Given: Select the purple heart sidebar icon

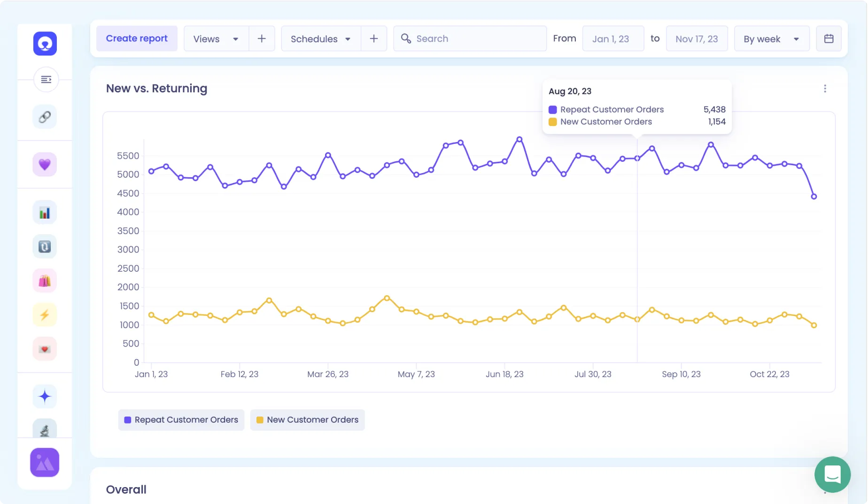Looking at the screenshot, I should (x=44, y=164).
